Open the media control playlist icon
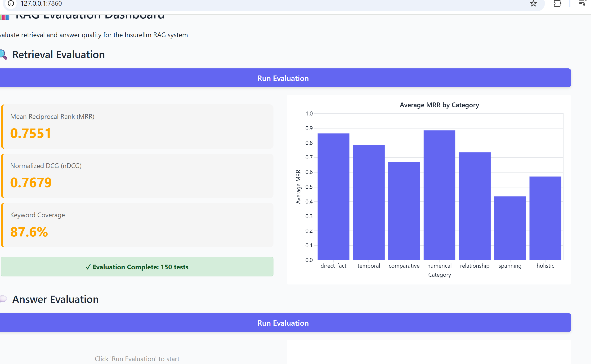This screenshot has height=364, width=591. pyautogui.click(x=582, y=3)
